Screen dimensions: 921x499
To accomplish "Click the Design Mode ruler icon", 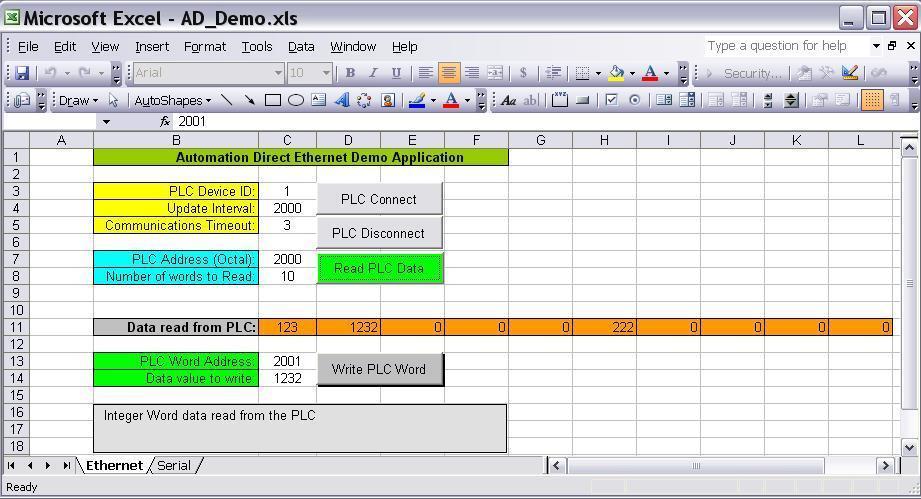I will click(x=849, y=73).
